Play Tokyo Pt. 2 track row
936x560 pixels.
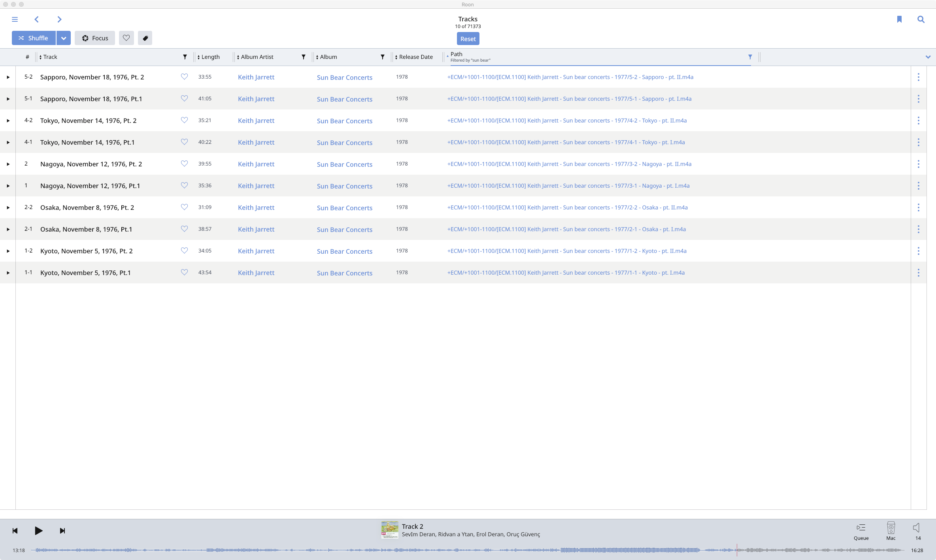click(x=8, y=121)
